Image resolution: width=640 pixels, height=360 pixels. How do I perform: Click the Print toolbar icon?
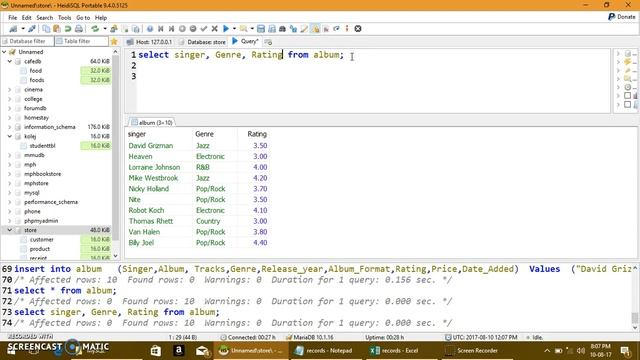pyautogui.click(x=79, y=29)
